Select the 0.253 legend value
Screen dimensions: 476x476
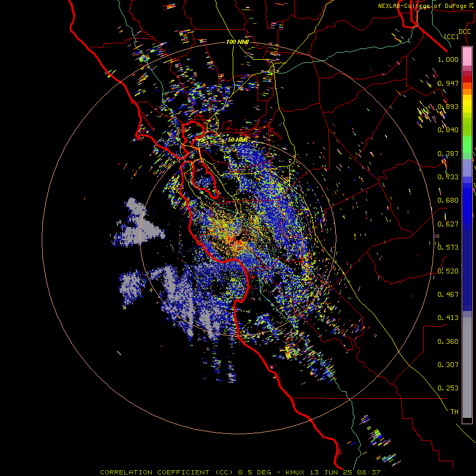coord(448,388)
